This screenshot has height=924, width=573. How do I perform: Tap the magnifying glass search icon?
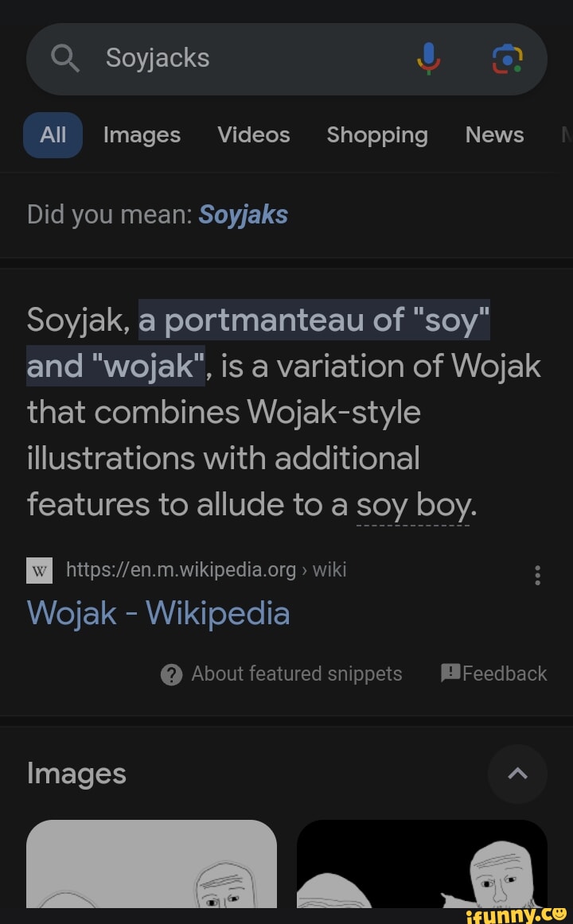pyautogui.click(x=65, y=58)
